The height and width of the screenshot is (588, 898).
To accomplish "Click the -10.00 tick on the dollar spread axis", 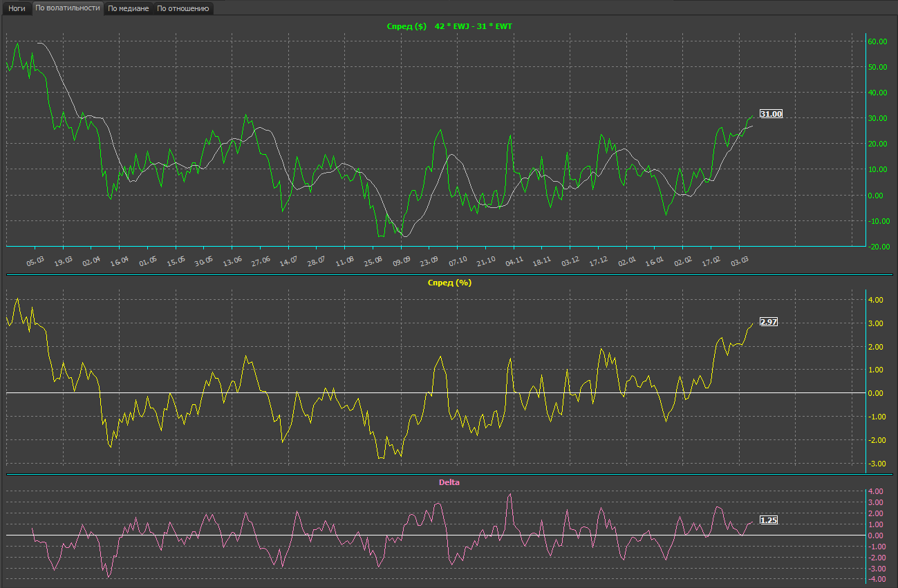I will (877, 220).
